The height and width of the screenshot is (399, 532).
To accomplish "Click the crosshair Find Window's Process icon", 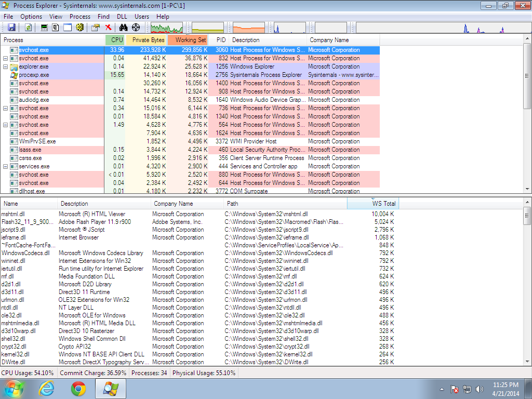I will (x=136, y=28).
